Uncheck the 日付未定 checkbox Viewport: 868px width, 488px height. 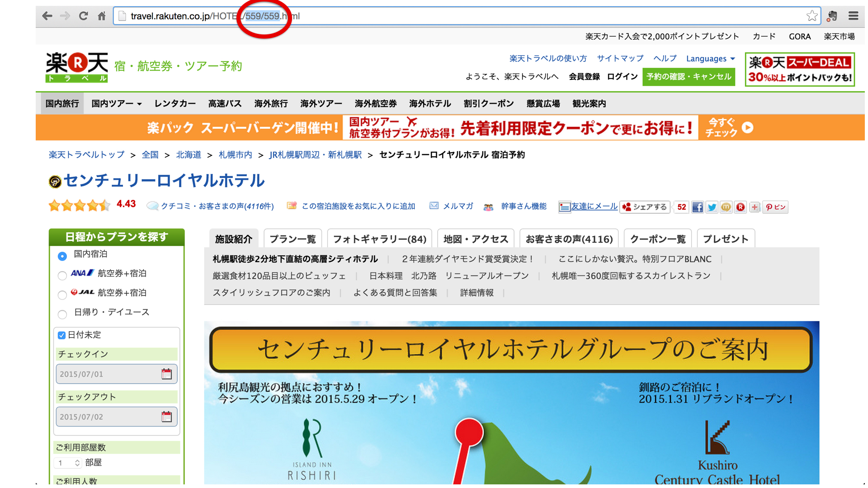point(62,335)
